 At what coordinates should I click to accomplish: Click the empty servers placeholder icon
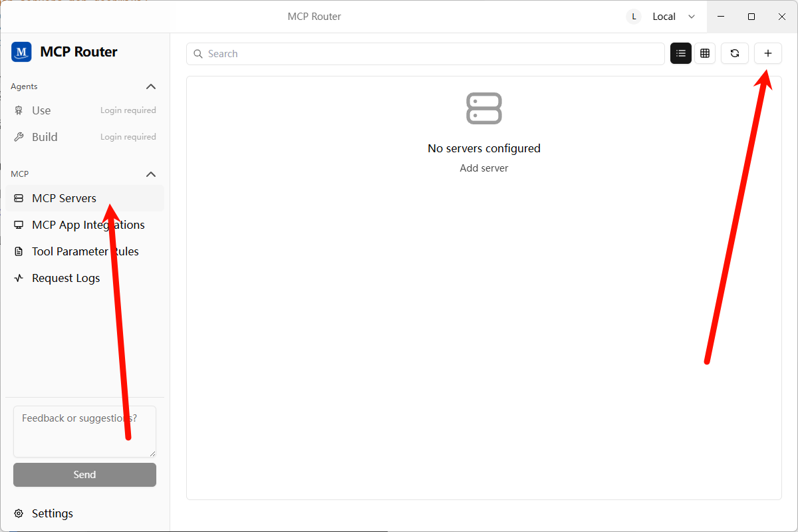click(484, 108)
